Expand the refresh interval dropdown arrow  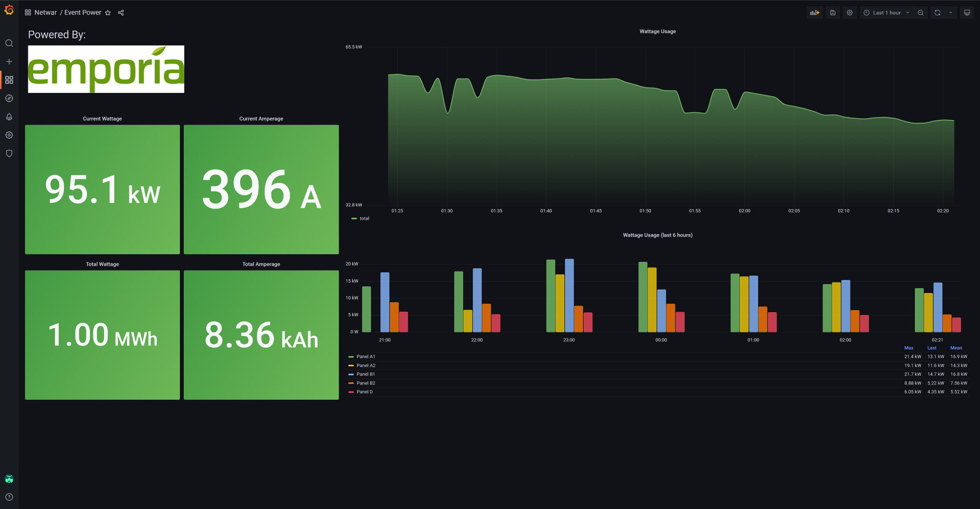pos(950,13)
